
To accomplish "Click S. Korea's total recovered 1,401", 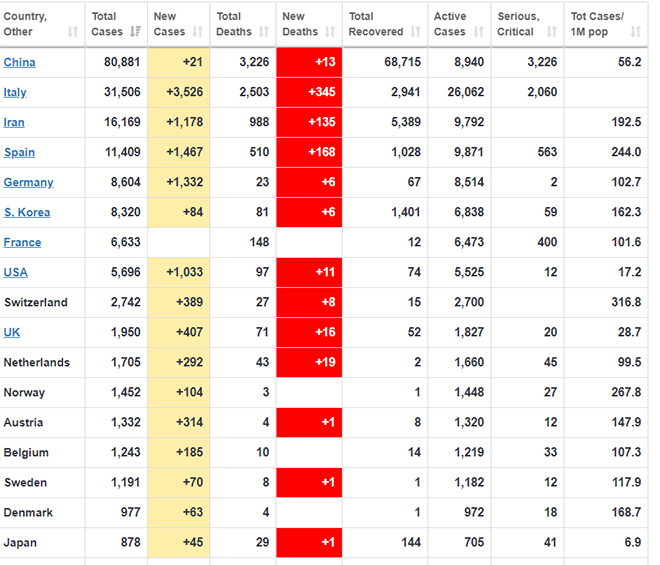I will click(406, 212).
